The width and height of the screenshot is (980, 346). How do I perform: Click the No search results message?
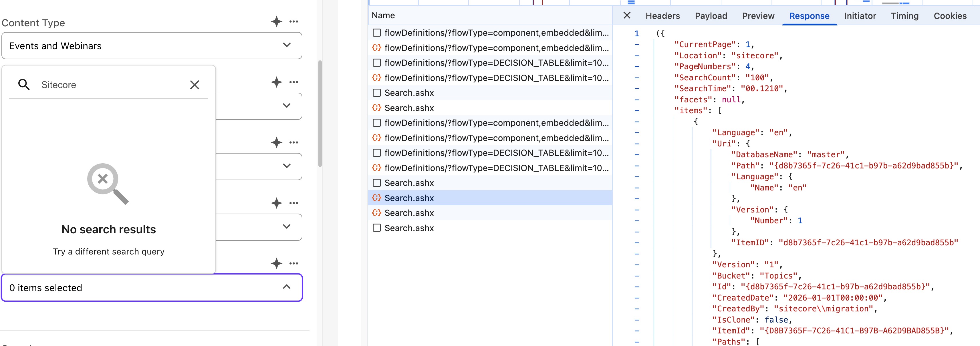tap(109, 229)
